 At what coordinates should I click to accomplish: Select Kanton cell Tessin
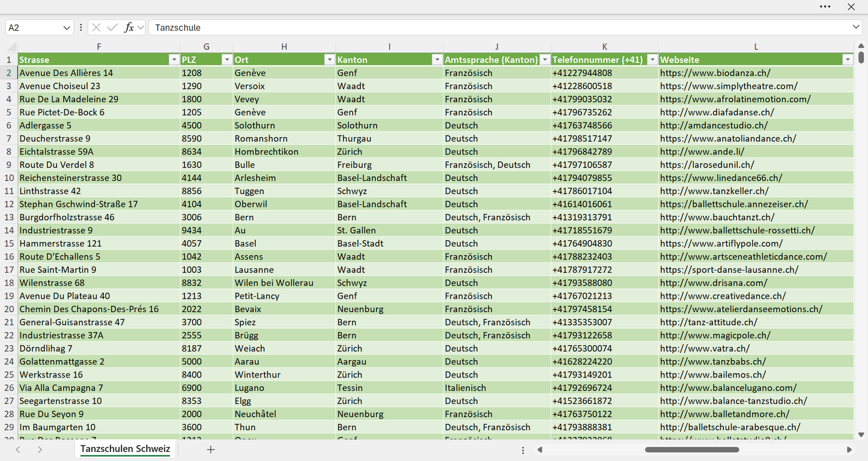(389, 388)
